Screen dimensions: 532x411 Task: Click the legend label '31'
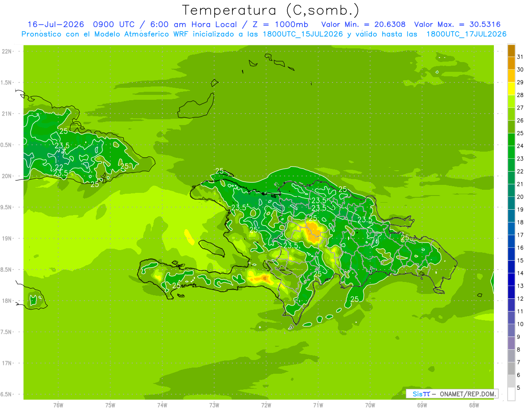click(x=520, y=57)
